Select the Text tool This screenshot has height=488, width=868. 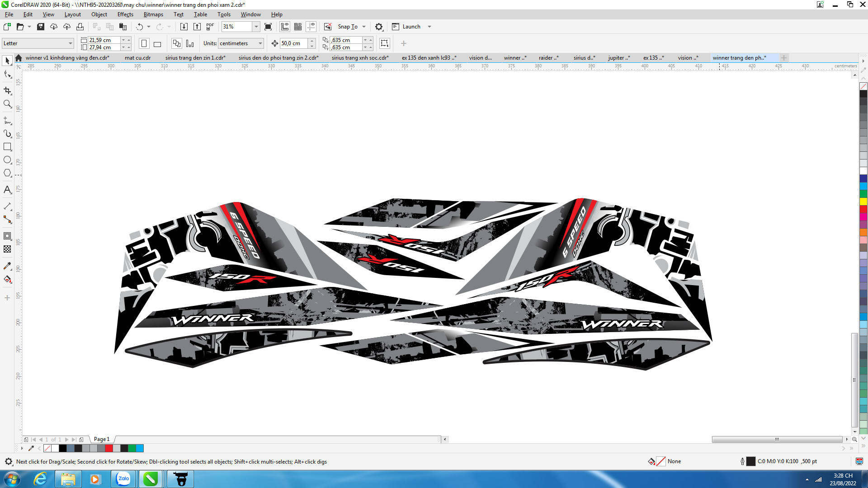coord(7,190)
